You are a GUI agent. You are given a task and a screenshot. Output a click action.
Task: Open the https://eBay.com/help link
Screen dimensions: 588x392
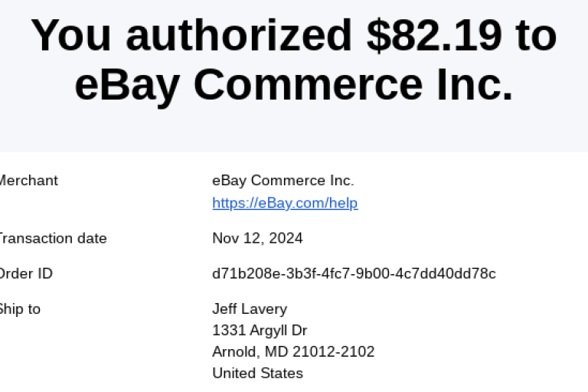(285, 203)
